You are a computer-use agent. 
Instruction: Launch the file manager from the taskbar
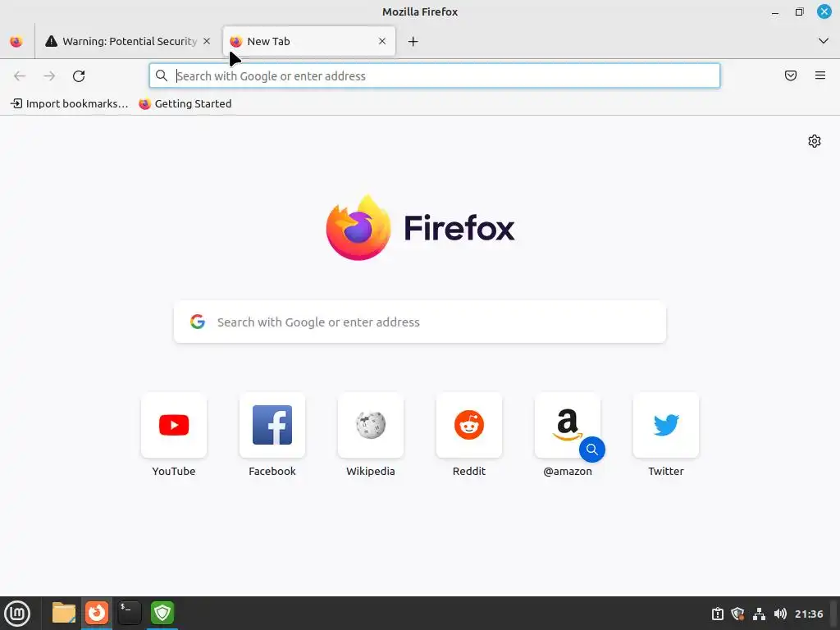coord(64,613)
